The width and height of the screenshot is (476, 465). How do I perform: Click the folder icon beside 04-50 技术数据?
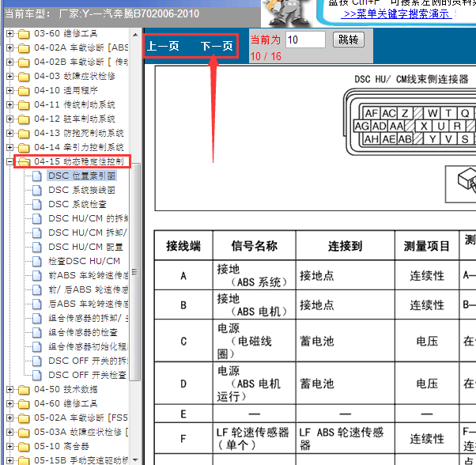tap(24, 390)
